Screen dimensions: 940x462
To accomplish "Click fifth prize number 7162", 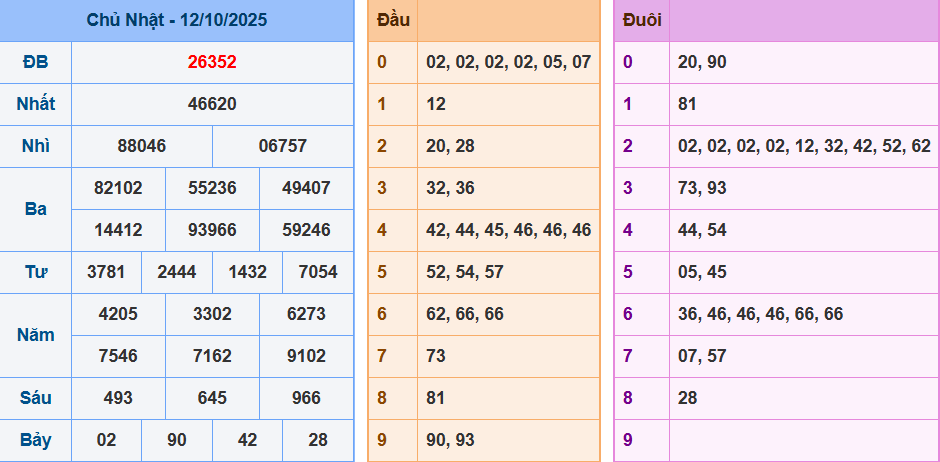I will click(x=212, y=356).
